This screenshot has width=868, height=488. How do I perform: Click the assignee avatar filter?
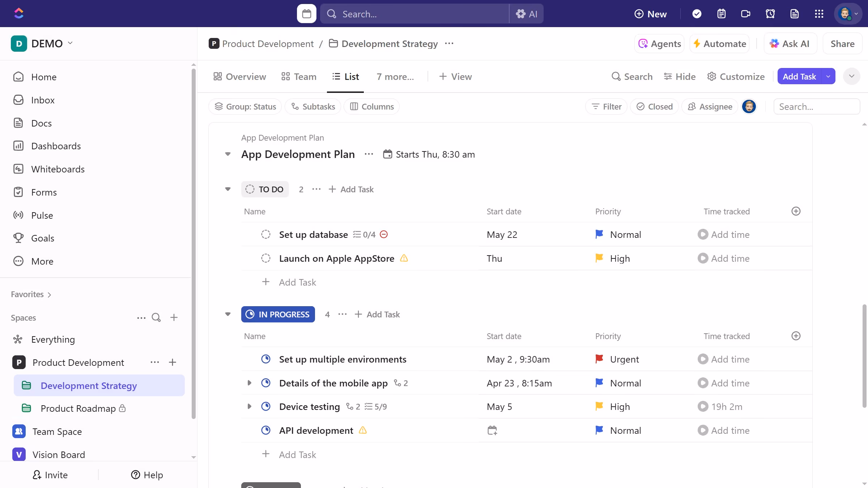pos(749,106)
